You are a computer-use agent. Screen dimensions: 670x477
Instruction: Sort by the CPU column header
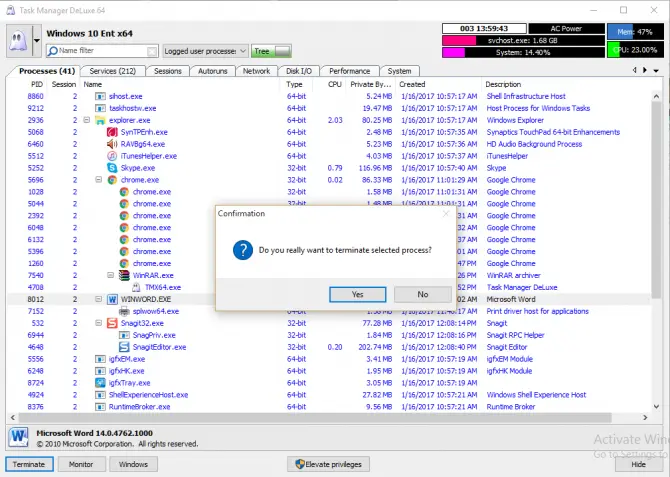click(335, 84)
